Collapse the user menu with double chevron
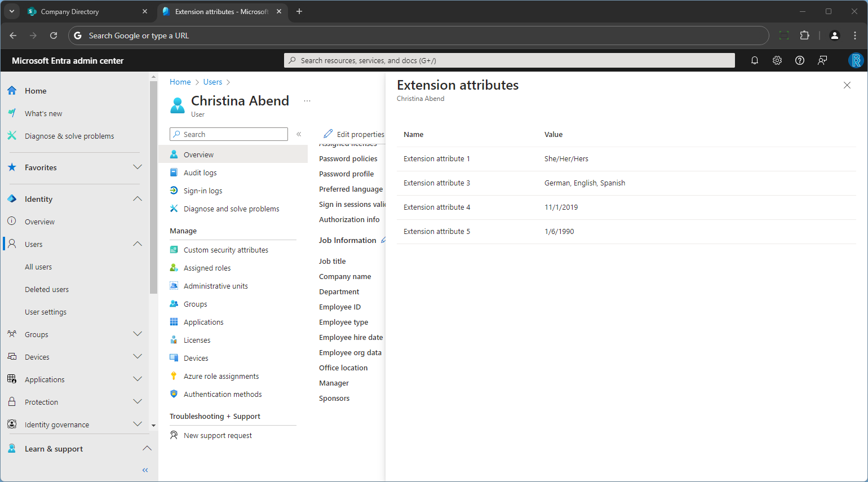This screenshot has width=868, height=482. 299,134
